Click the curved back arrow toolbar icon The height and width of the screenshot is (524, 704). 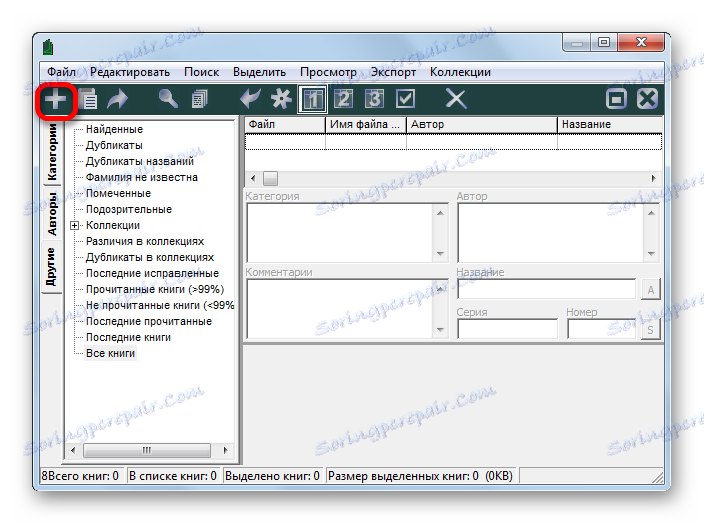250,99
